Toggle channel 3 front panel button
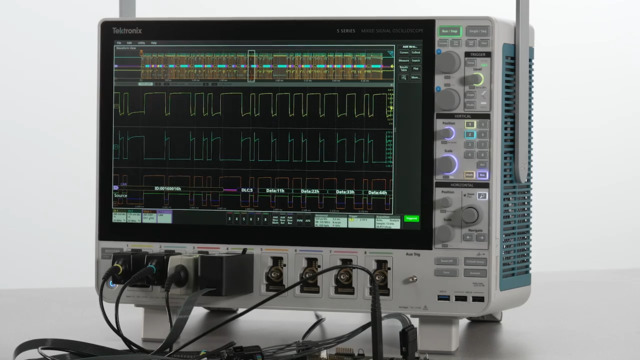 click(x=469, y=144)
